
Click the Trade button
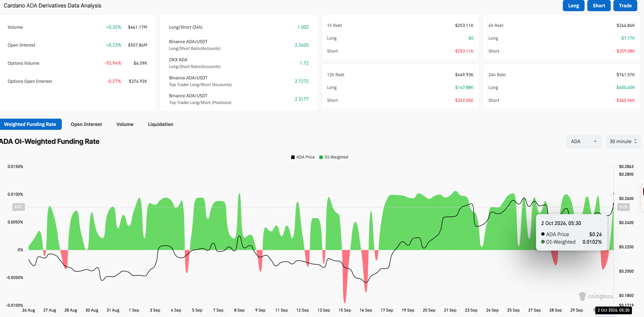pos(625,6)
